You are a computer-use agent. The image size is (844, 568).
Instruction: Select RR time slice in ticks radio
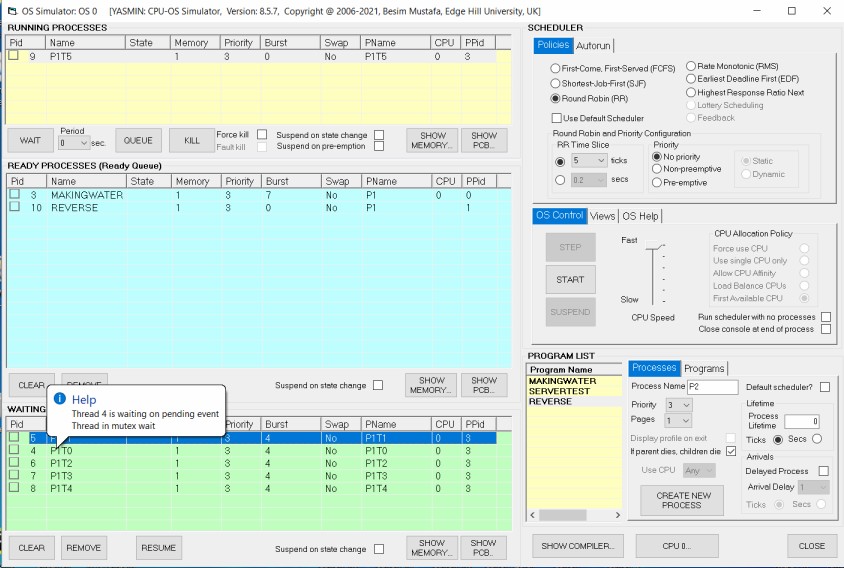point(560,162)
